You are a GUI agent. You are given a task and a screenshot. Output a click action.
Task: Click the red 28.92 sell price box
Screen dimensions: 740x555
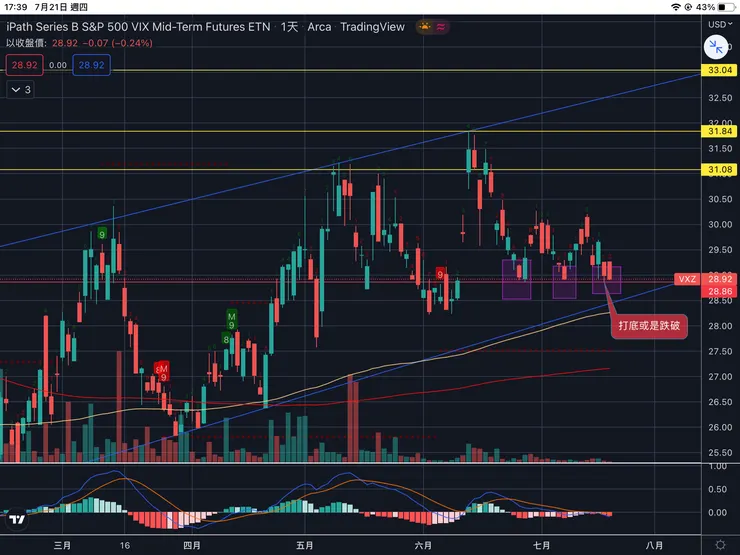(25, 65)
